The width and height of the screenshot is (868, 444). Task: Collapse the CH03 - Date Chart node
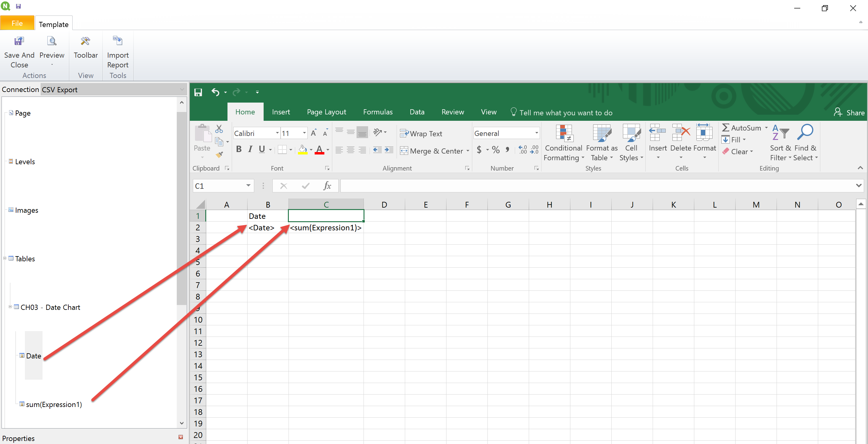click(10, 307)
